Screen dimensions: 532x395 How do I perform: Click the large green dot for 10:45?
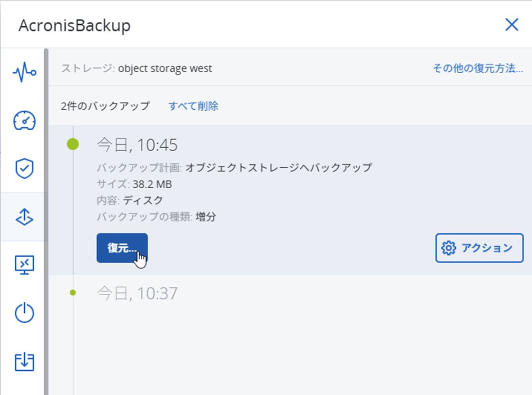(73, 144)
